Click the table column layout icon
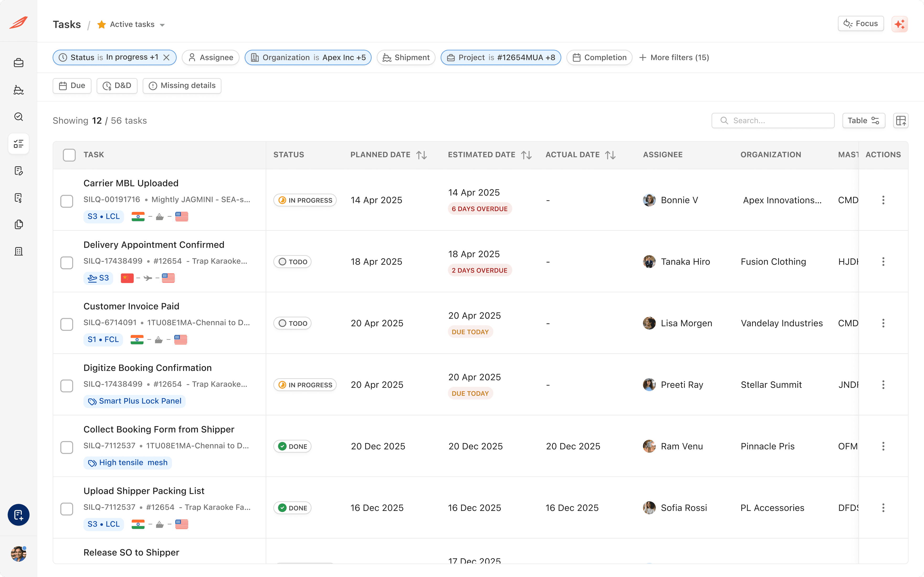The width and height of the screenshot is (924, 577). [x=901, y=121]
